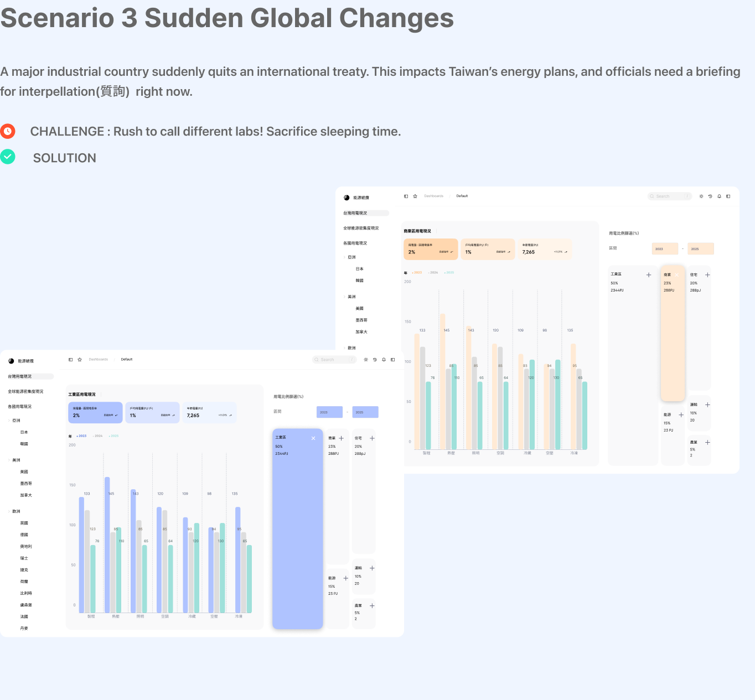Click the orange clock icon beside CHALLENGE
The image size is (755, 700).
pos(8,131)
